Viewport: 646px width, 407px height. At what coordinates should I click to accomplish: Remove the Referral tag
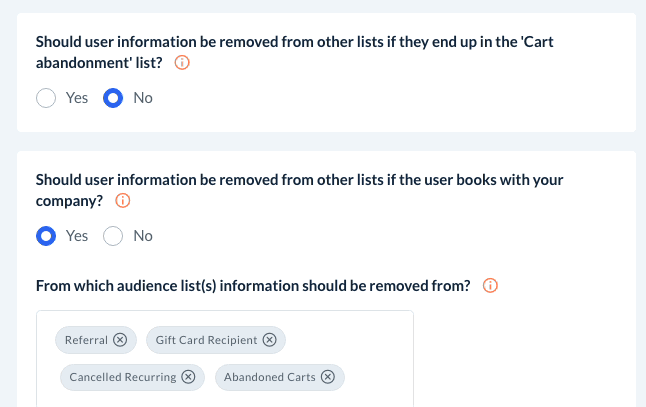point(120,340)
